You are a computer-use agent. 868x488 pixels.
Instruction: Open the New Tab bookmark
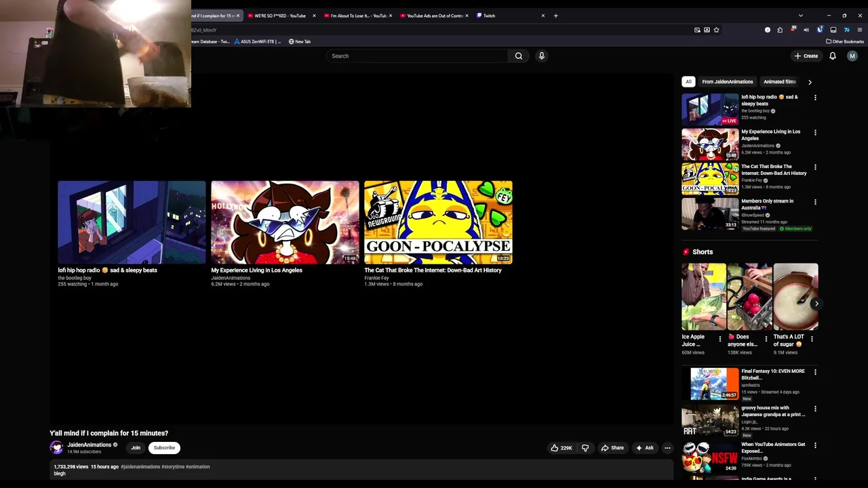click(300, 41)
